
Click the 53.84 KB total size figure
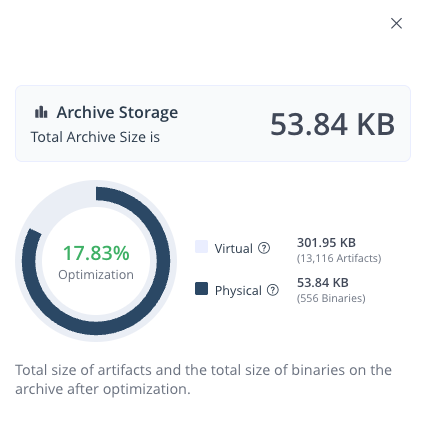tap(332, 124)
